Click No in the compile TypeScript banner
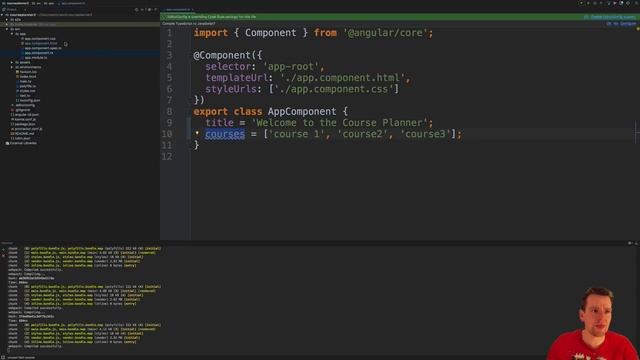640x360 pixels. point(616,24)
